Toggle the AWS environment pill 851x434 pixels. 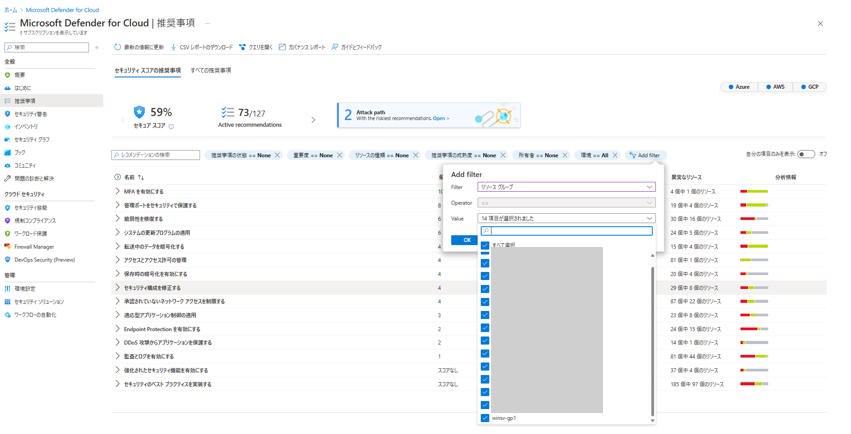776,87
